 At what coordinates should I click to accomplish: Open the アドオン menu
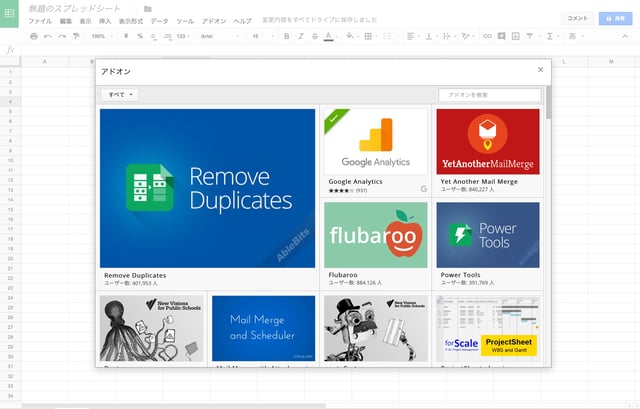[214, 21]
